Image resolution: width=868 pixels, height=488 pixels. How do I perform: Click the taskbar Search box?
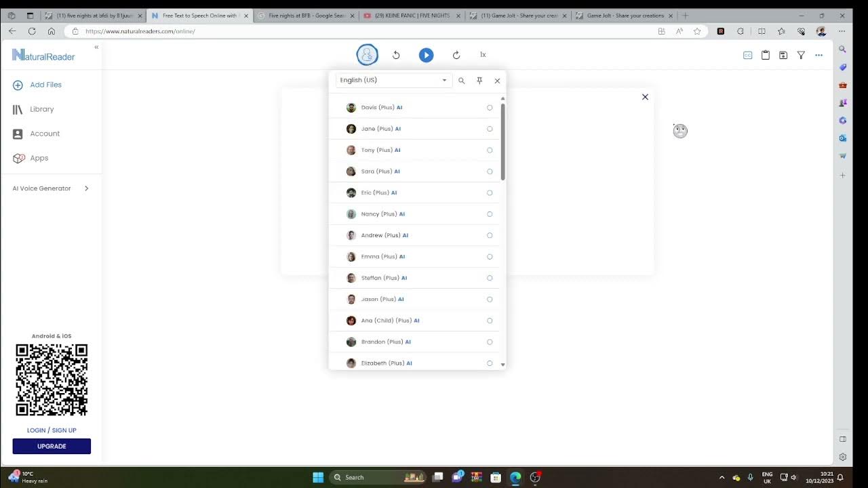378,477
